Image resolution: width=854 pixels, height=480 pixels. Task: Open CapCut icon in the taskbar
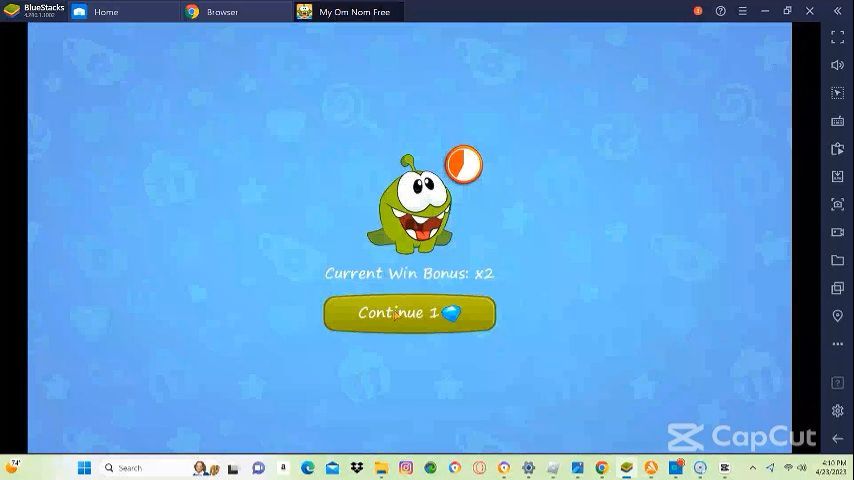pyautogui.click(x=724, y=467)
